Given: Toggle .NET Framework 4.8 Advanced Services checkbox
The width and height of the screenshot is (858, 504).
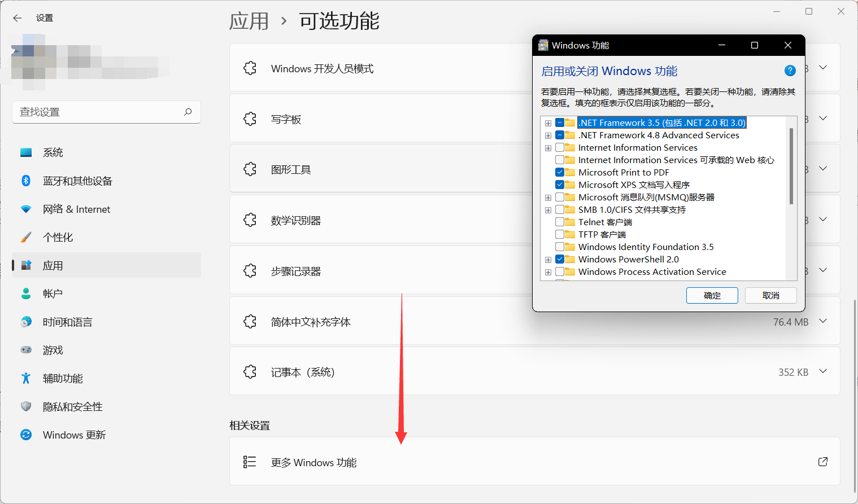Looking at the screenshot, I should 560,135.
